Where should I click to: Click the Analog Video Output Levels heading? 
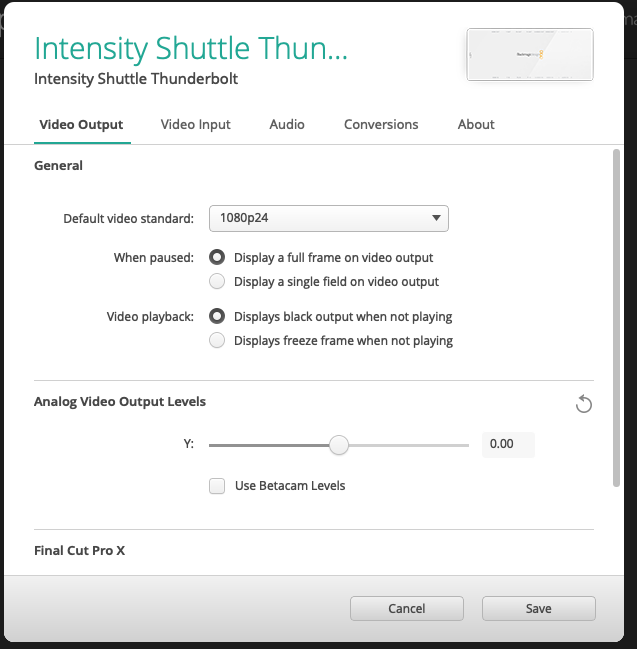tap(120, 401)
